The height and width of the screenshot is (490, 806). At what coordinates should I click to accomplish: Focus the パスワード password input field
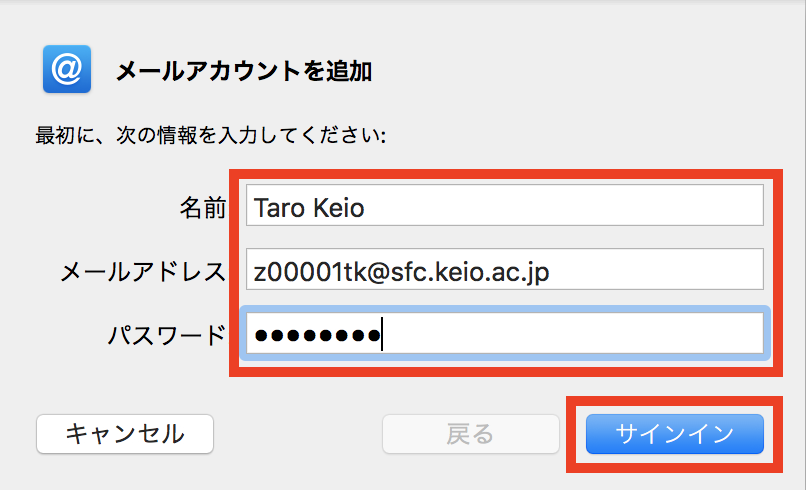pos(503,335)
